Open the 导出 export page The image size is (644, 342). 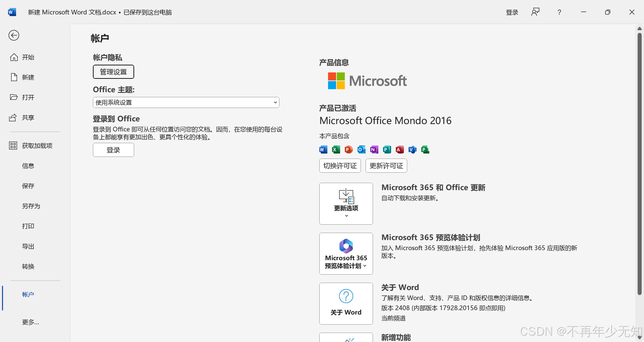click(x=28, y=246)
